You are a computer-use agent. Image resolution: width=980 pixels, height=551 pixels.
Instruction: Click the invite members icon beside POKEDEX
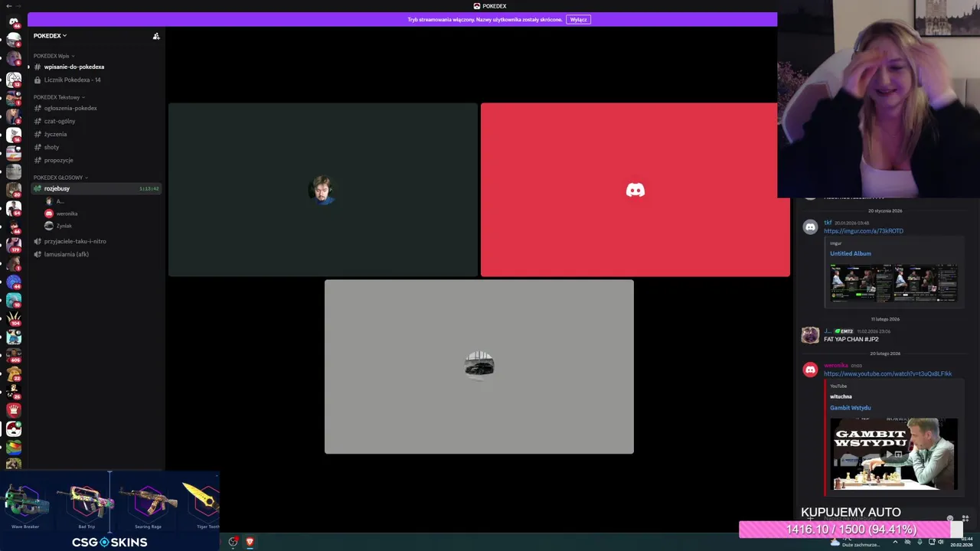(x=156, y=36)
